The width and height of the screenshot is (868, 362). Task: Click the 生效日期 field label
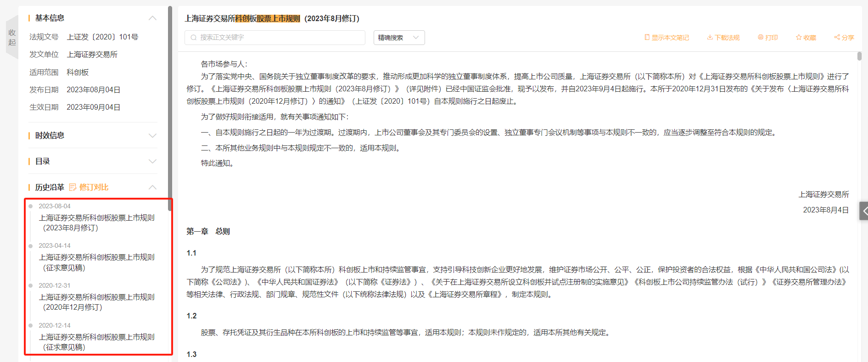(44, 107)
